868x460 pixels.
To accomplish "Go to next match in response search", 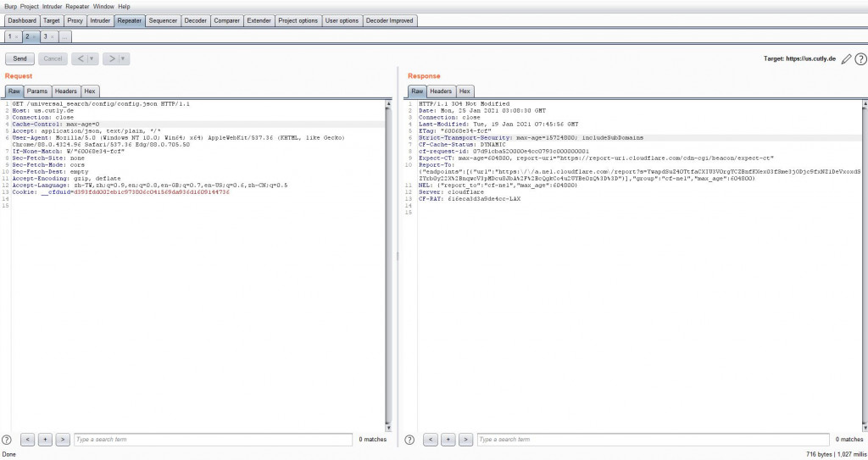I will [466, 440].
